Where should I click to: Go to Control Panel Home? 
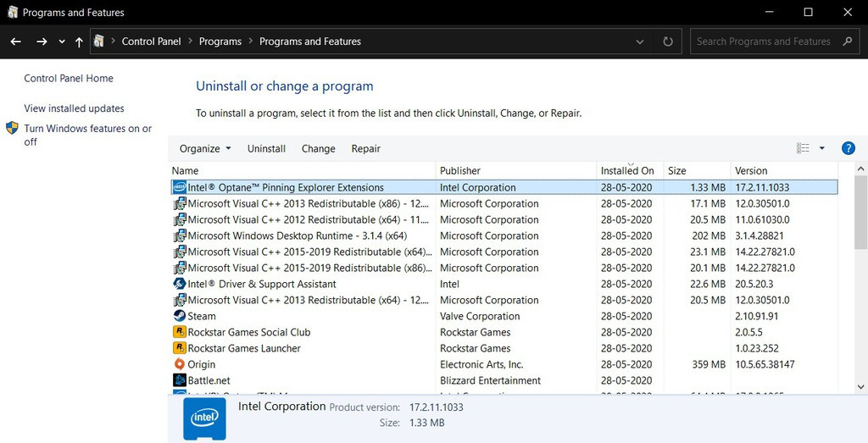coord(69,78)
